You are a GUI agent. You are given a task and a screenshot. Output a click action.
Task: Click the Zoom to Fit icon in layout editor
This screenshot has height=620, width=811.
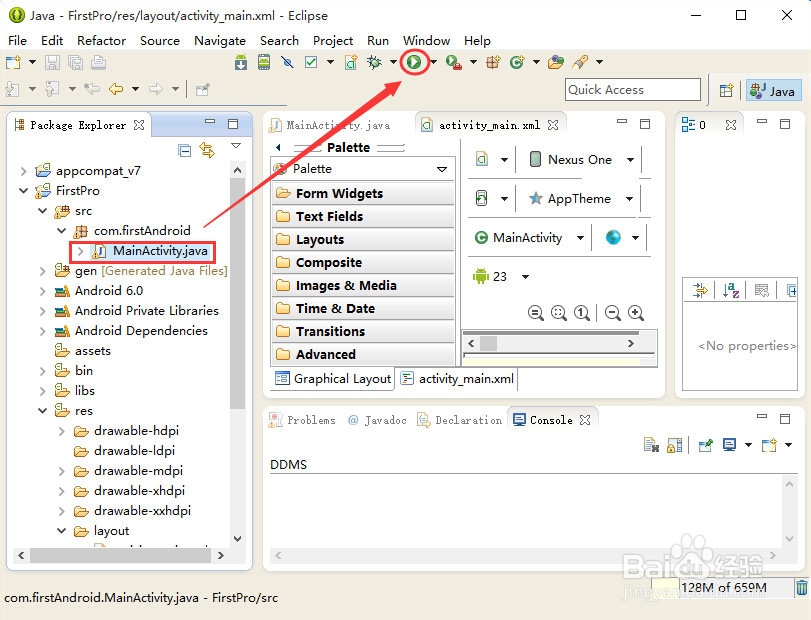[x=559, y=313]
